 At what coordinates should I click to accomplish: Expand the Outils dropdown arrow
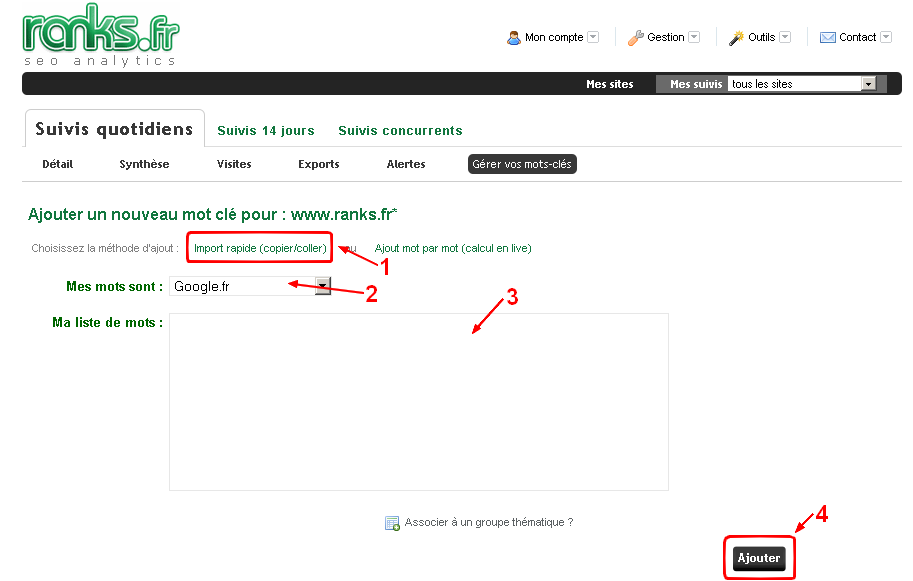(785, 37)
